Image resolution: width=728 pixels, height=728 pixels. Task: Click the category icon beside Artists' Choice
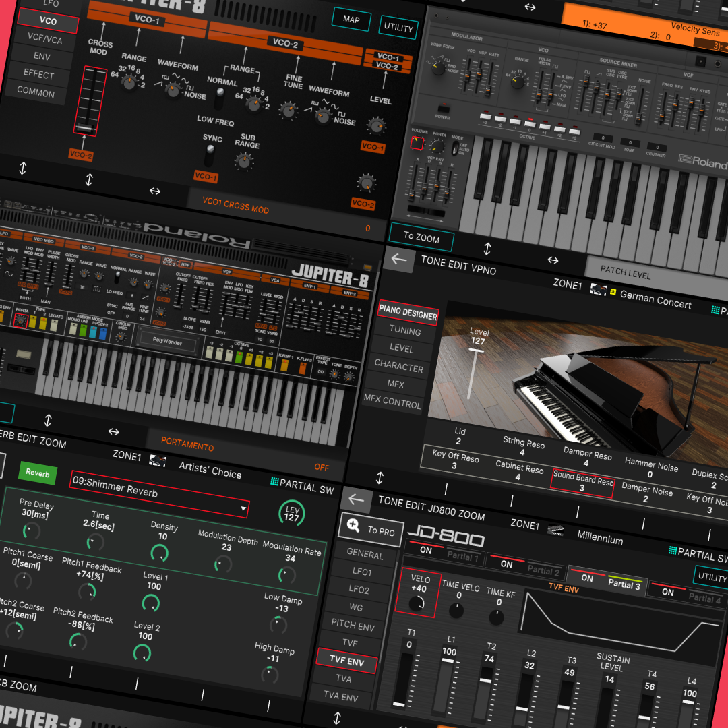[x=157, y=460]
